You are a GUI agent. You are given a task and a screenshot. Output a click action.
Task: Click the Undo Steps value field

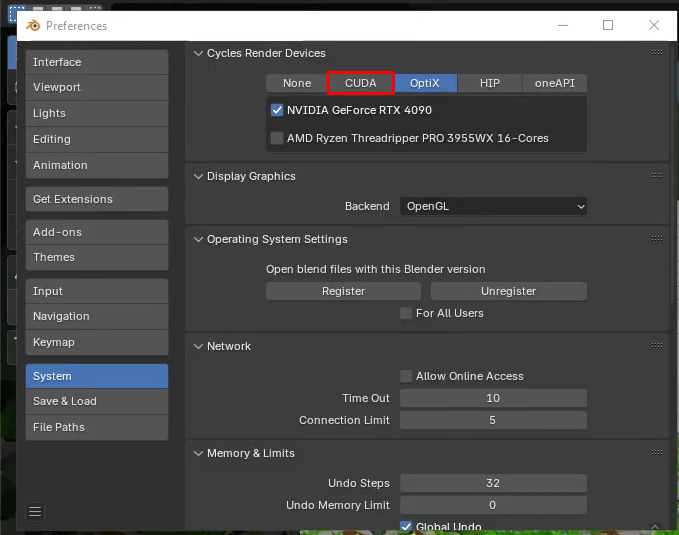(493, 483)
